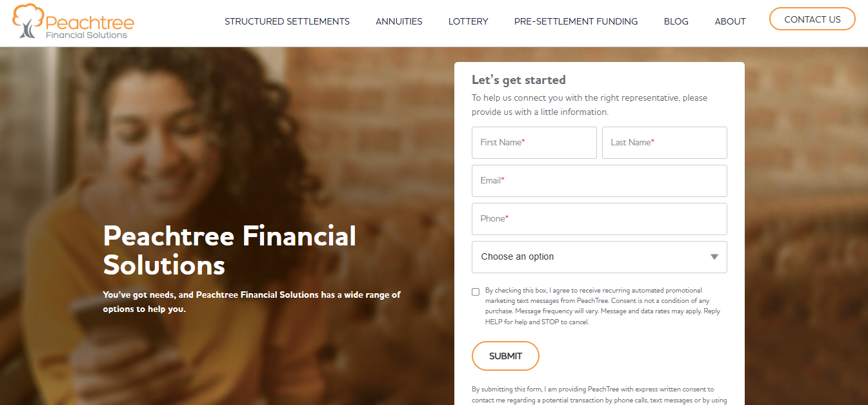Open the Choose an option dropdown
The width and height of the screenshot is (868, 405).
tap(598, 257)
